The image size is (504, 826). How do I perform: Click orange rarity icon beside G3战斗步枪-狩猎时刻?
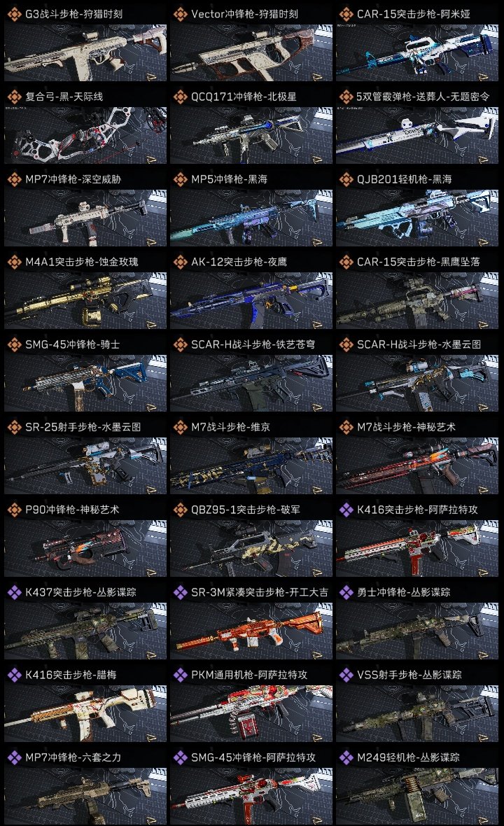14,14
